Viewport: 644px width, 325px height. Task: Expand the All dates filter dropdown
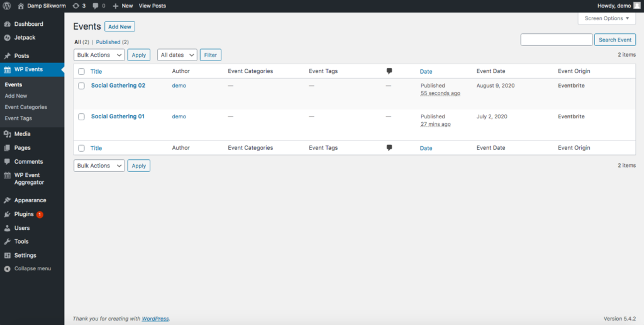[x=177, y=55]
